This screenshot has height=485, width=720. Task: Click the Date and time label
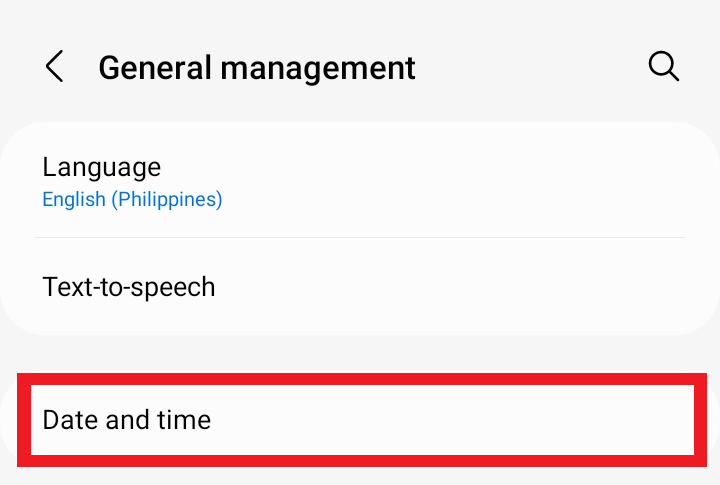[127, 420]
